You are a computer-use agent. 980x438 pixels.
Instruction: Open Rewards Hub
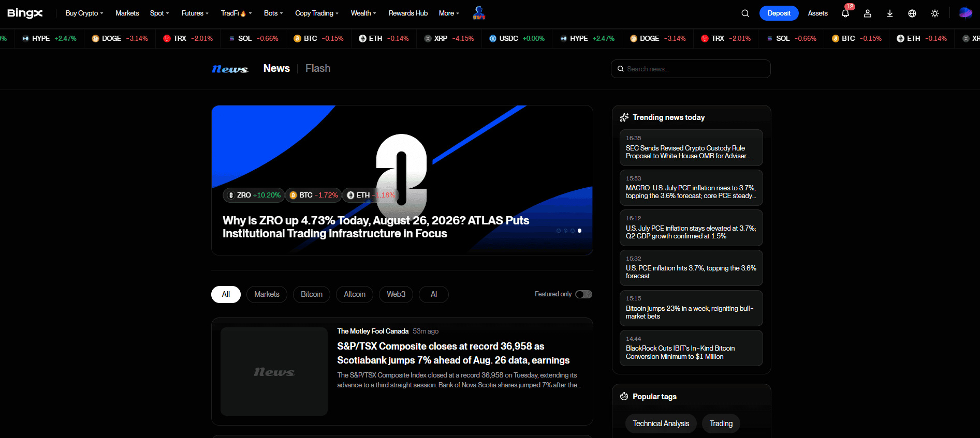(408, 13)
